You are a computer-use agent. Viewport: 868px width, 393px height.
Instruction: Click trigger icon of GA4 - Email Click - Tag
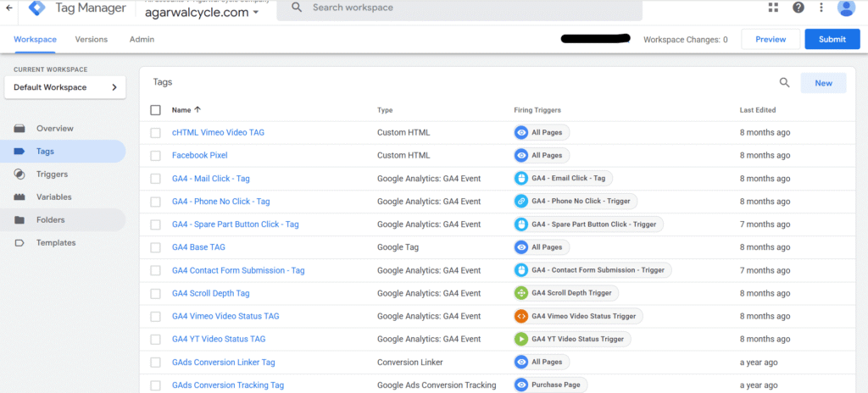521,178
